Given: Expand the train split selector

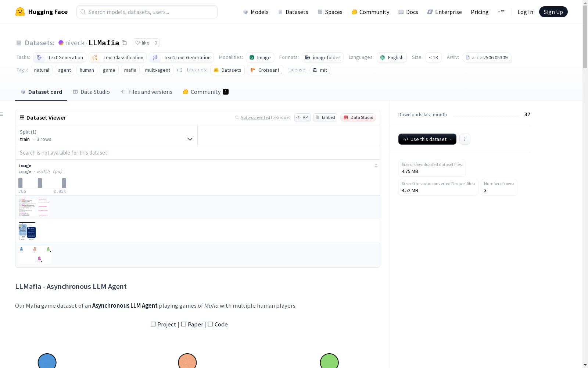Looking at the screenshot, I should pyautogui.click(x=107, y=135).
